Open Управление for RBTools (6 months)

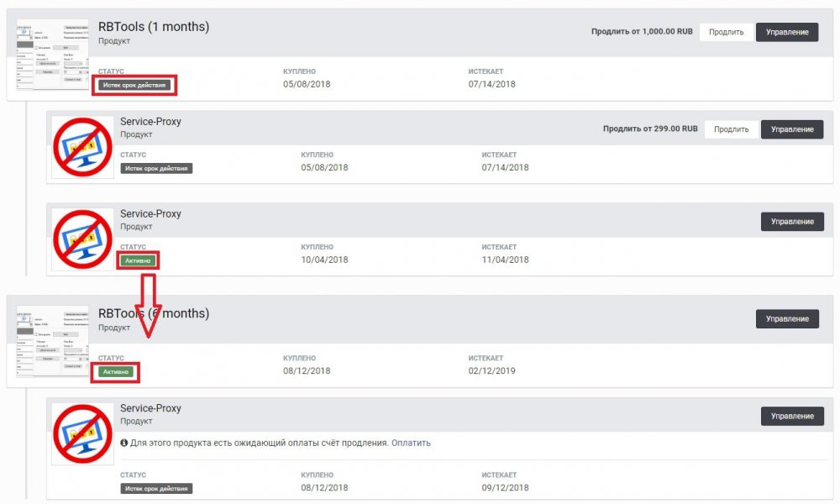(786, 319)
